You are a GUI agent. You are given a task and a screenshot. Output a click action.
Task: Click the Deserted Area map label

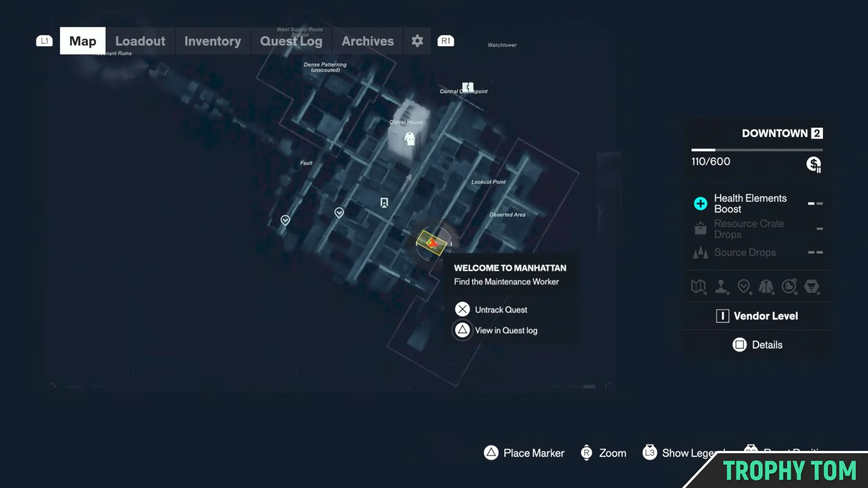(507, 215)
